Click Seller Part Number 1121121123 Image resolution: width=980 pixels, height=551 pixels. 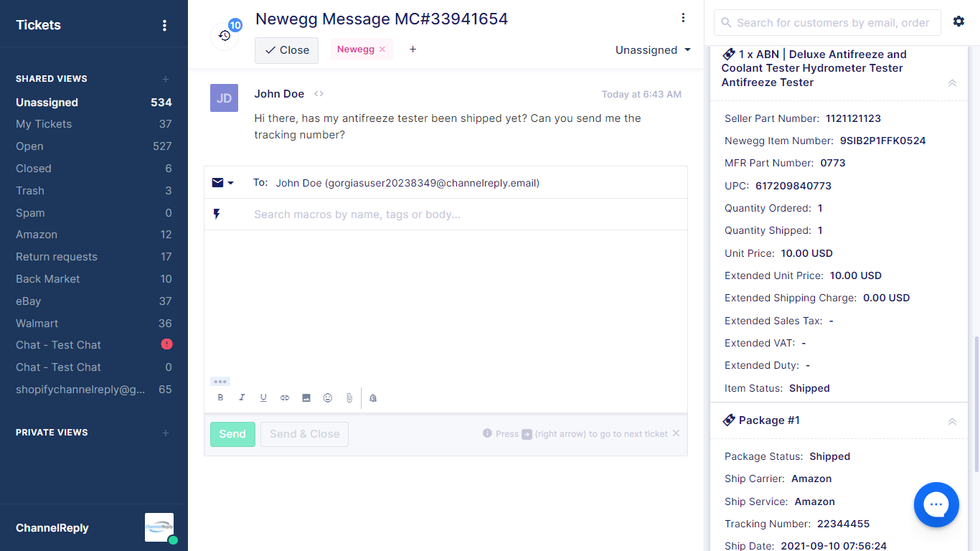tap(853, 118)
